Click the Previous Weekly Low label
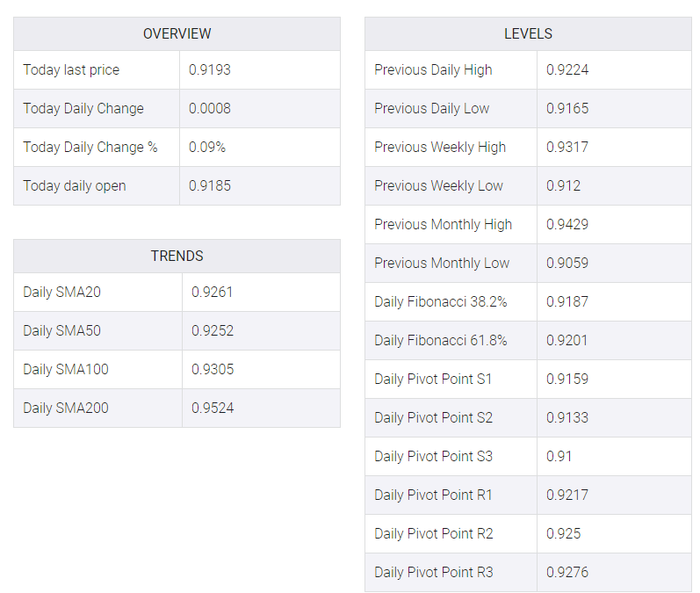The height and width of the screenshot is (593, 700). click(x=439, y=185)
